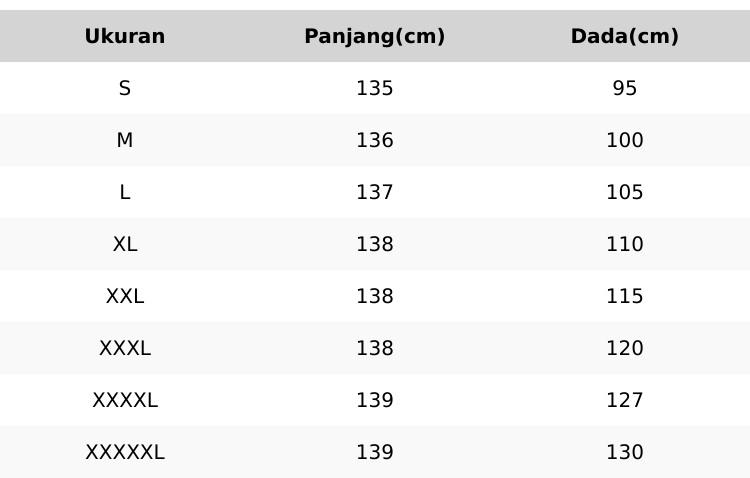
Task: Click the length value 135
Action: tap(375, 89)
